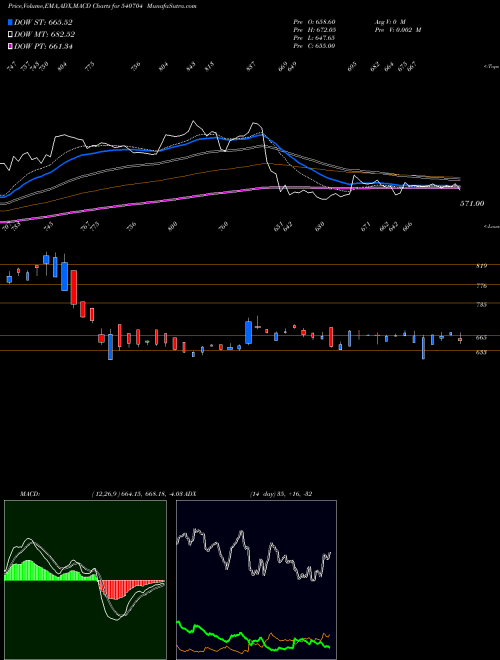
Task: Click the tallest blue candlestick spanning 776 level
Action: [64, 277]
